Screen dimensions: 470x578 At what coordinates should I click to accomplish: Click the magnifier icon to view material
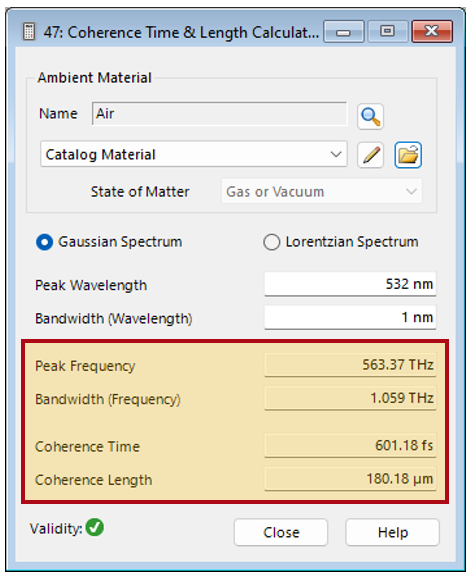pos(370,116)
